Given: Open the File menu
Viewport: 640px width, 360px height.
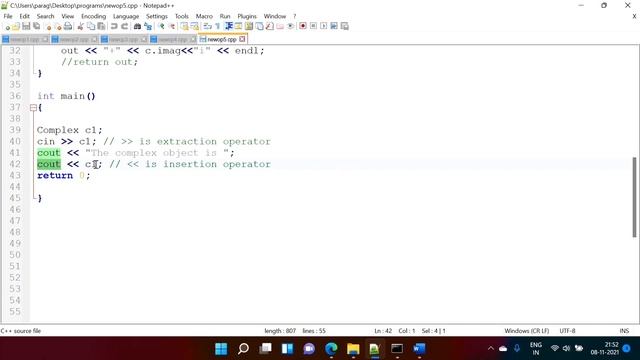Looking at the screenshot, I should (8, 16).
